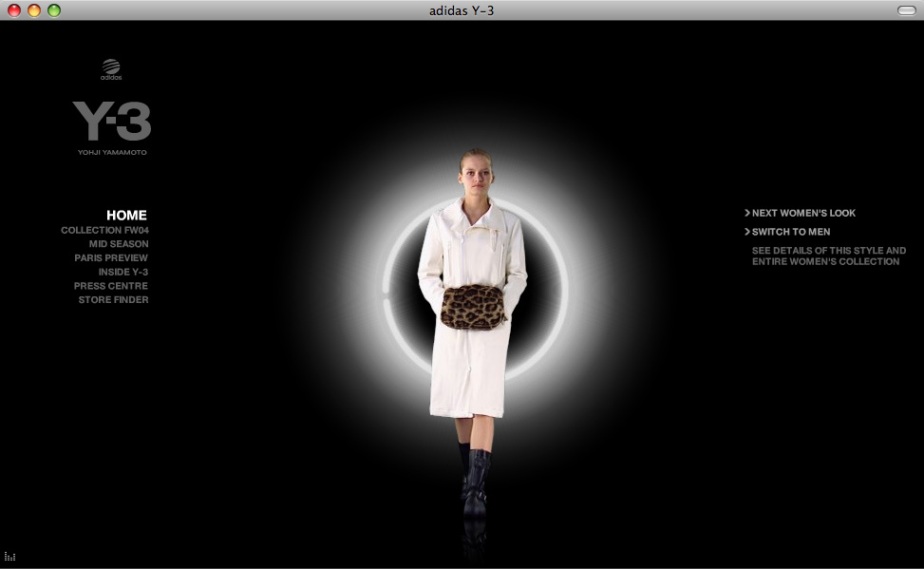Launch the Store Finder
The height and width of the screenshot is (569, 924).
(114, 299)
